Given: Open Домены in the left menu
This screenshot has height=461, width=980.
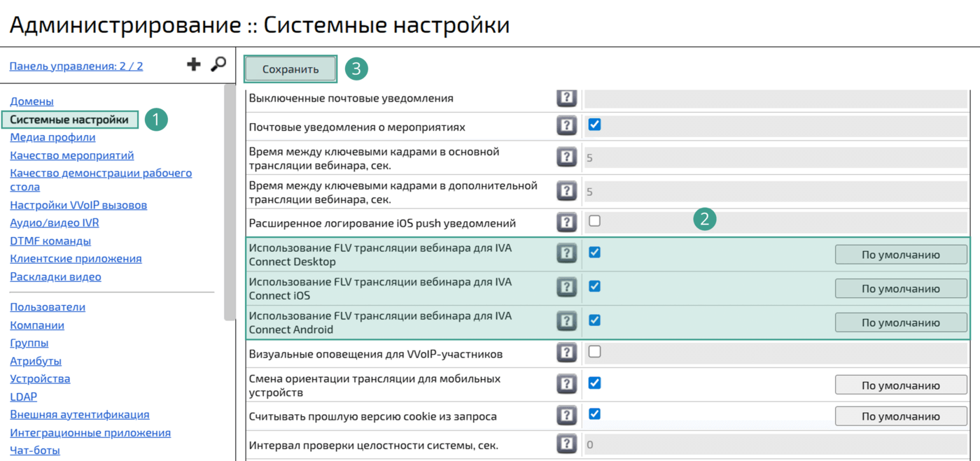Looking at the screenshot, I should [x=31, y=101].
